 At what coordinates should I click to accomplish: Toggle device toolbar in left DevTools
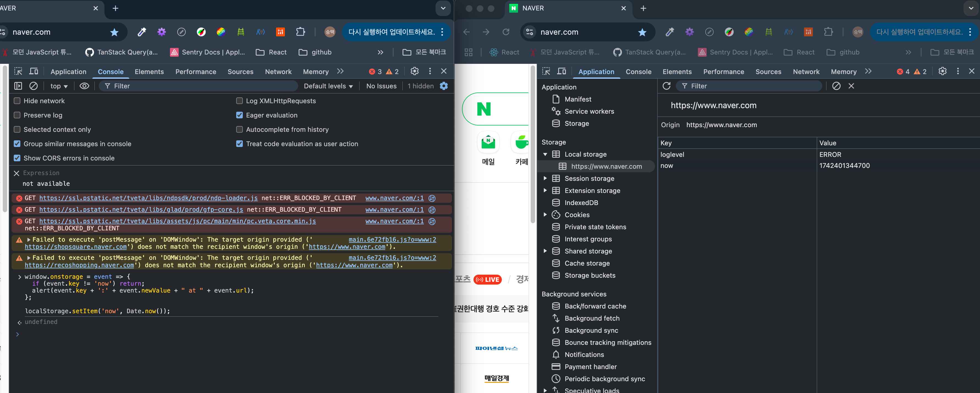(x=34, y=71)
